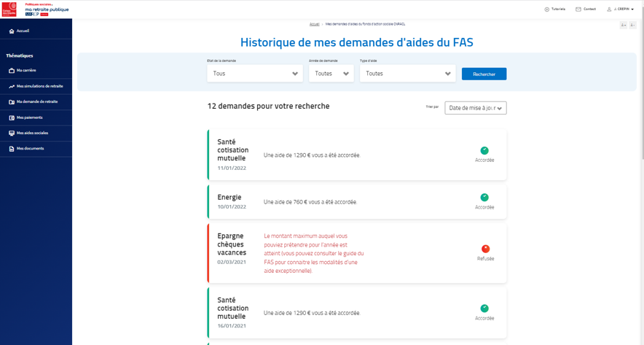
Task: Click the Mes aides sociales icon
Action: click(12, 133)
